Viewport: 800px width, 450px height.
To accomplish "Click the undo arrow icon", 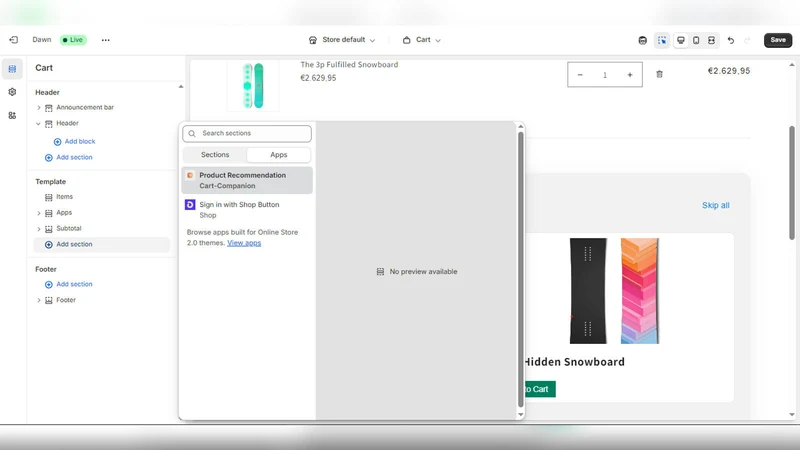I will [731, 40].
